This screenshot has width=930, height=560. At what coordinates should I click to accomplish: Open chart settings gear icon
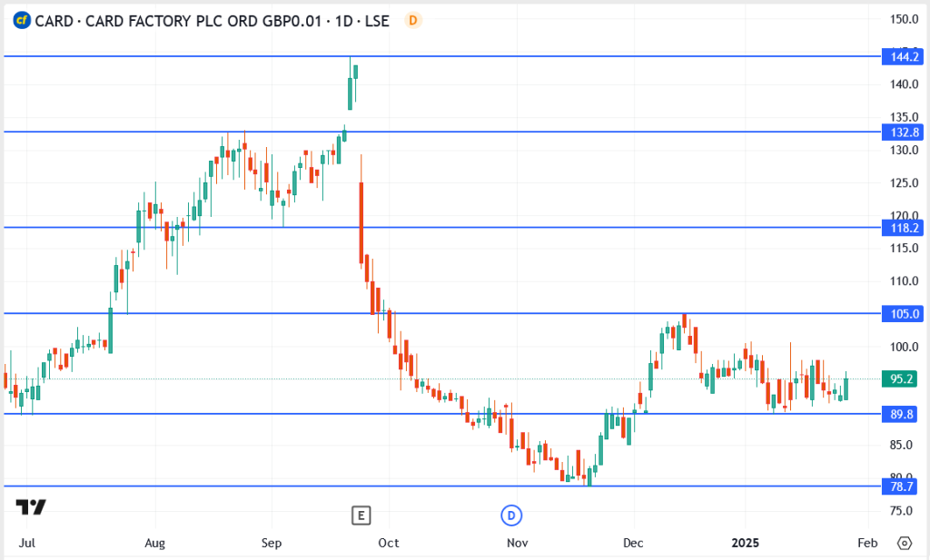904,543
